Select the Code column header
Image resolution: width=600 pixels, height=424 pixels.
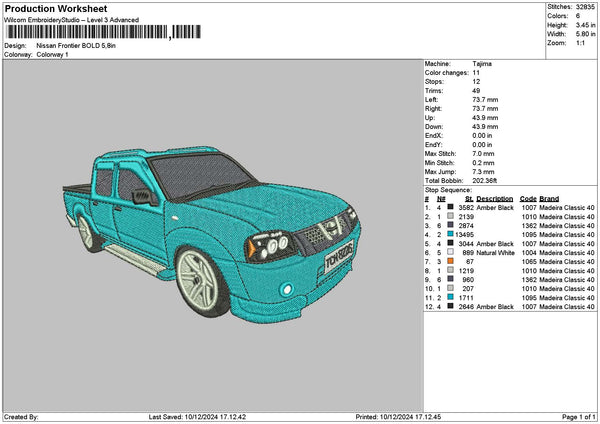coord(528,199)
